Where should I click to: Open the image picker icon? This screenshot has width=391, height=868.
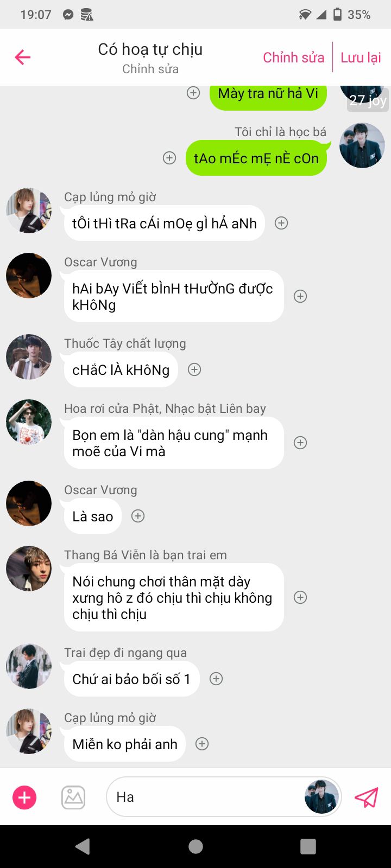(73, 797)
